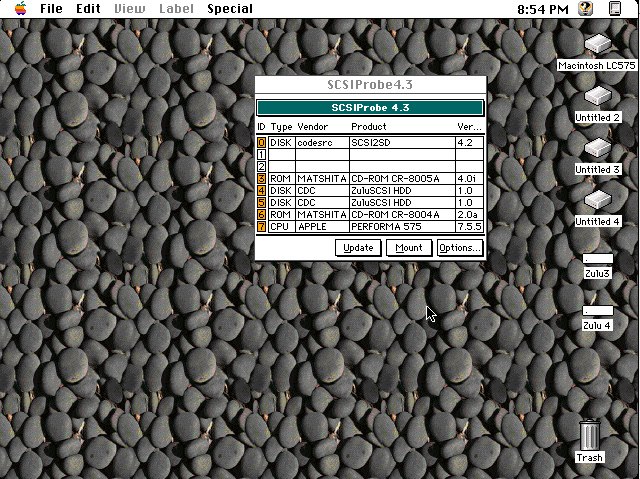Select MATSHITA vendor cell in ID 3 row
This screenshot has height=479, width=640.
tap(322, 178)
